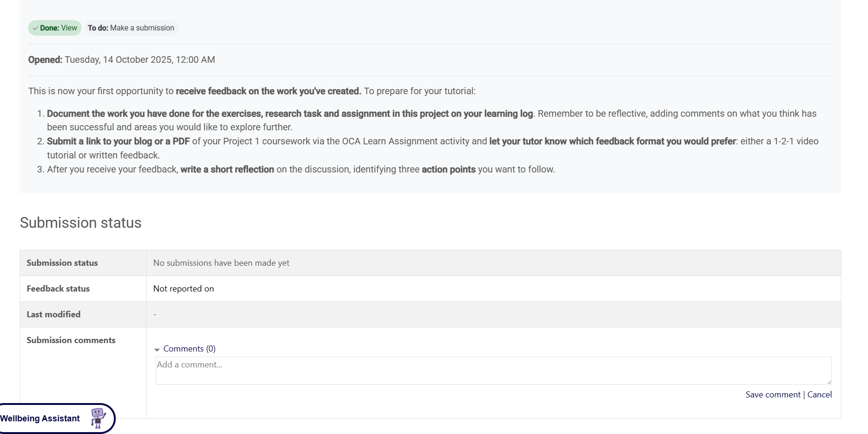
Task: Click the Not reported on feedback value
Action: [x=183, y=289]
